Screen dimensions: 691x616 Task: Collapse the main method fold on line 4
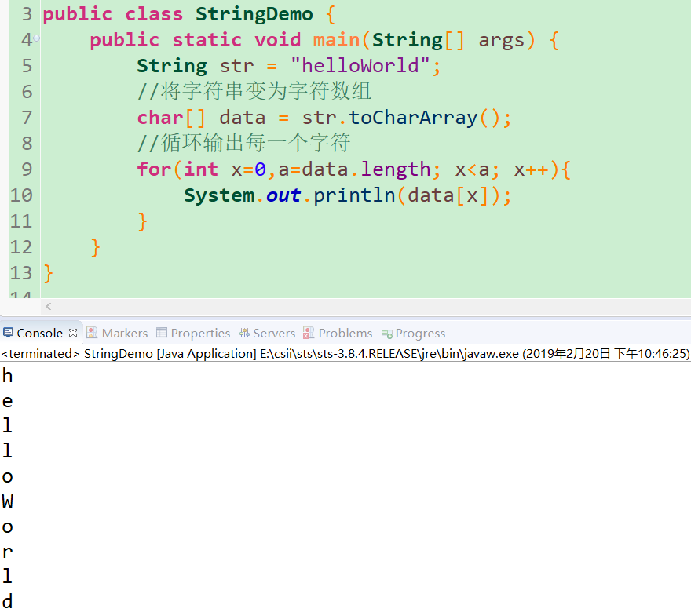37,38
